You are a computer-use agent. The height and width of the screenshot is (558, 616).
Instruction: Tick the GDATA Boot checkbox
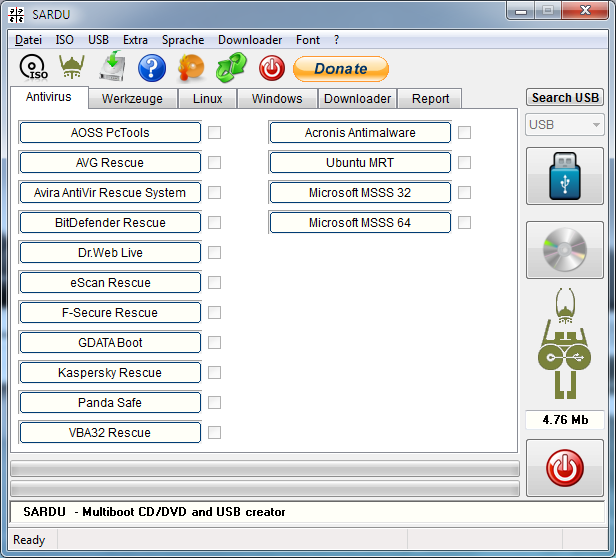(x=214, y=342)
